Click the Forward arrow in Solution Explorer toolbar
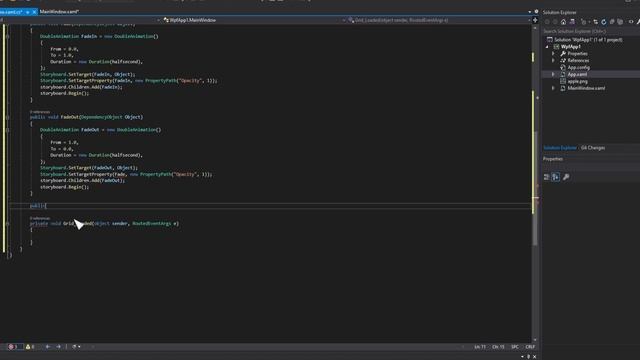 pyautogui.click(x=555, y=22)
